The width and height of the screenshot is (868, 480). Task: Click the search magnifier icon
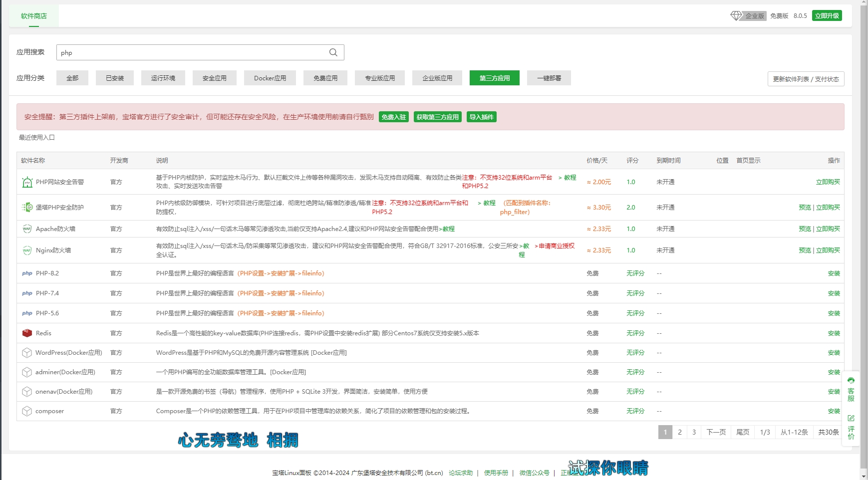[333, 52]
